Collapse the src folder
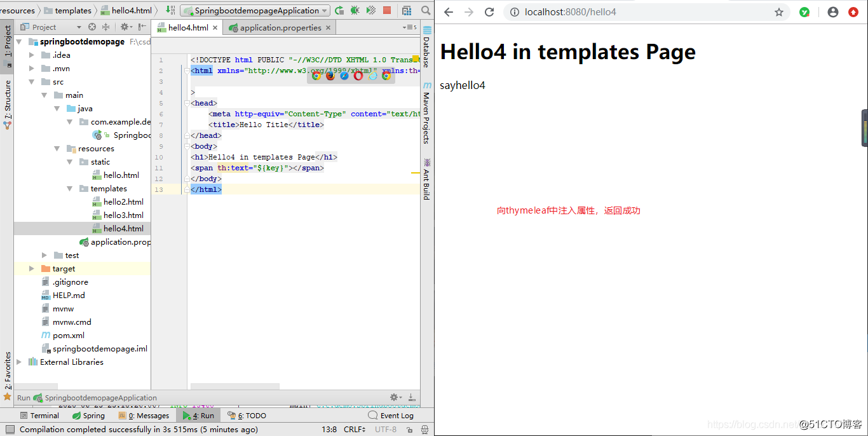 (32, 82)
